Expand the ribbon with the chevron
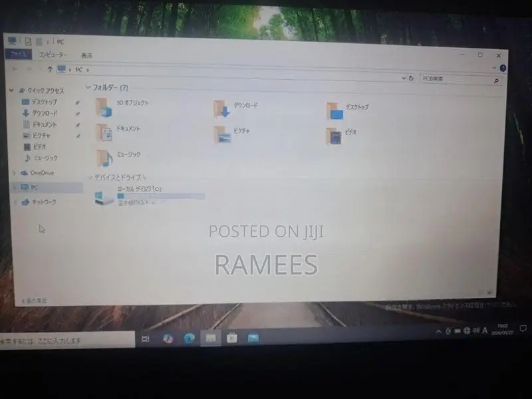Screen dimensions: 532x399 point(494,68)
